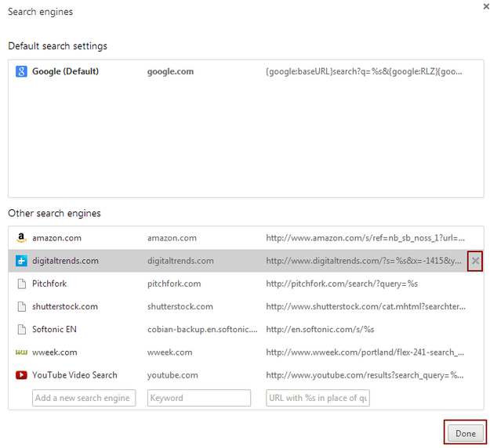
Task: Click the Amazon favicon icon
Action: tap(21, 238)
